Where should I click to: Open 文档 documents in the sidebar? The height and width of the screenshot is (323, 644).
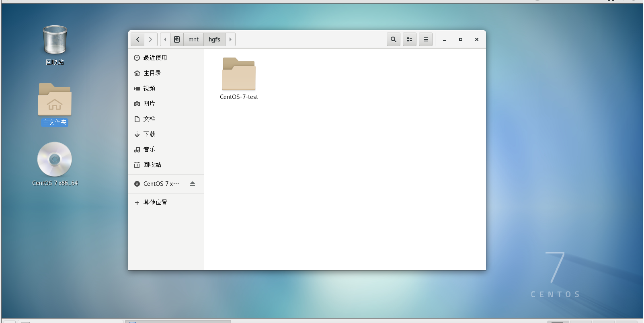(166, 119)
